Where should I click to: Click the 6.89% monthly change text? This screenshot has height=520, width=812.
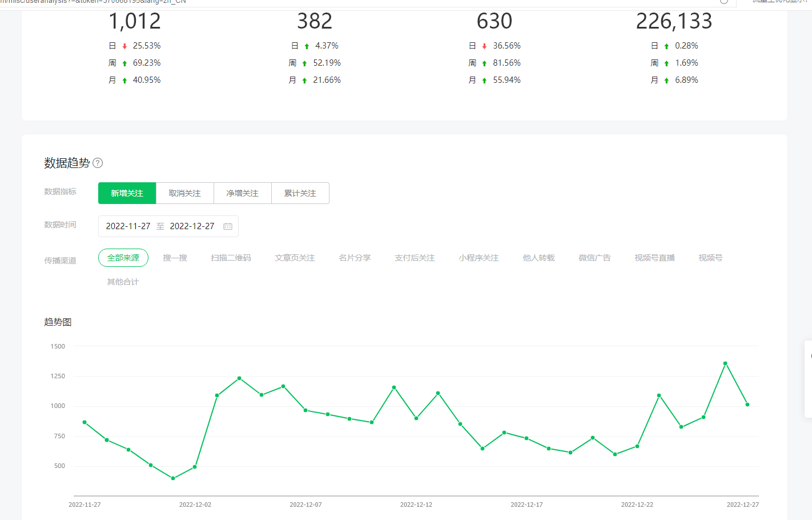[x=686, y=80]
